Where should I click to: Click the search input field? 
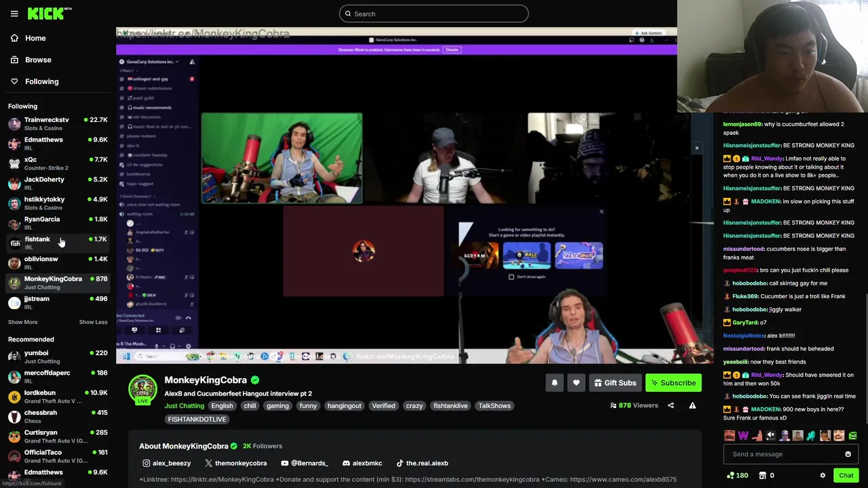pyautogui.click(x=433, y=14)
